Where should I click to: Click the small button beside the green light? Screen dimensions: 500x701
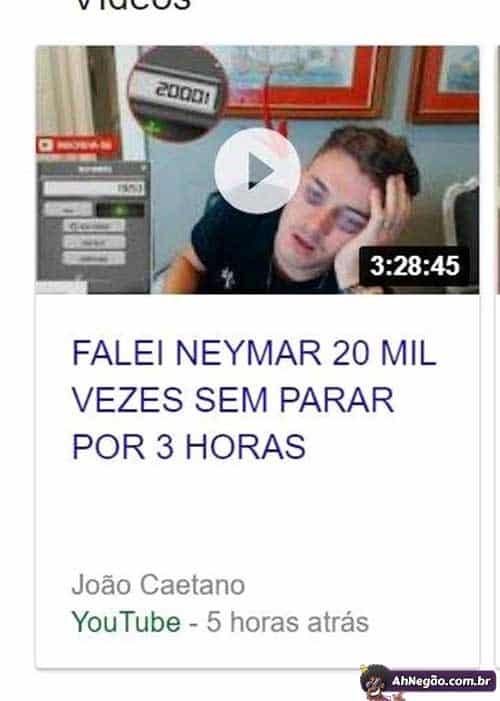[x=68, y=210]
